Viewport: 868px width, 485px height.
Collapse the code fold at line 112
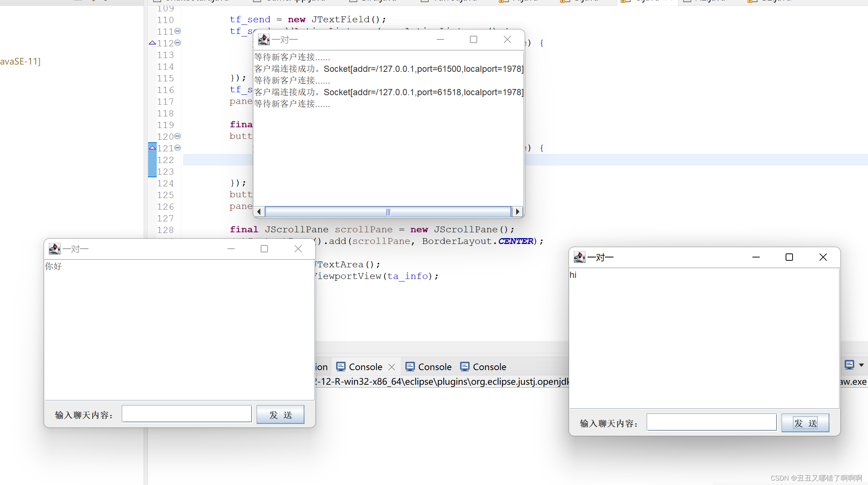tap(178, 43)
